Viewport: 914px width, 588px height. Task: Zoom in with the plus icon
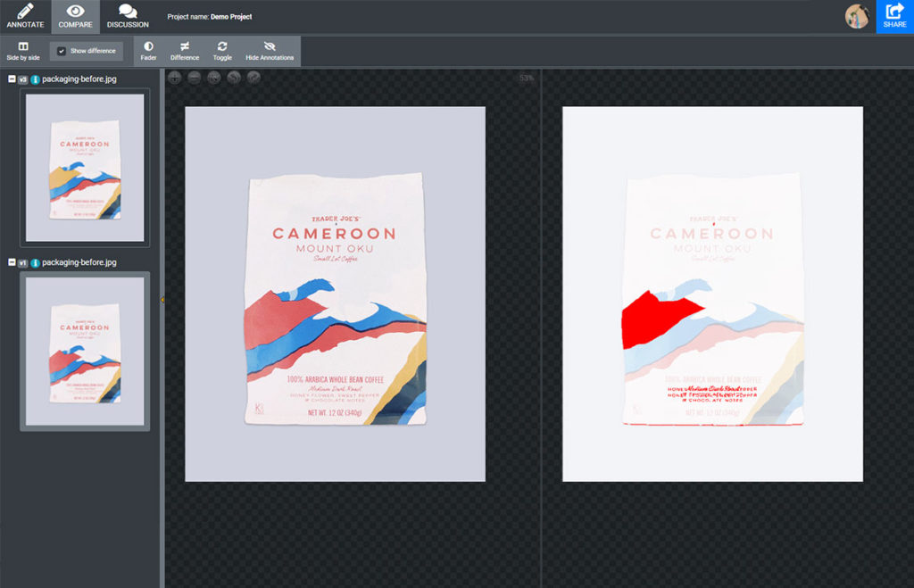174,78
